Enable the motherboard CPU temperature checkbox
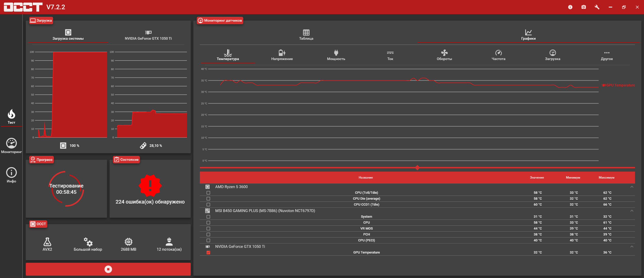 pyautogui.click(x=208, y=223)
